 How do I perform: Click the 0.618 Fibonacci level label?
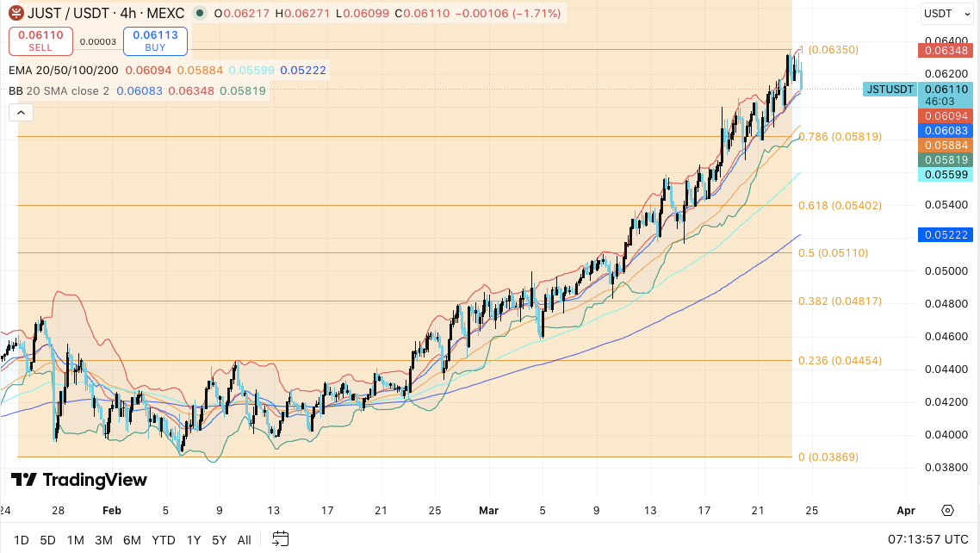pyautogui.click(x=840, y=205)
